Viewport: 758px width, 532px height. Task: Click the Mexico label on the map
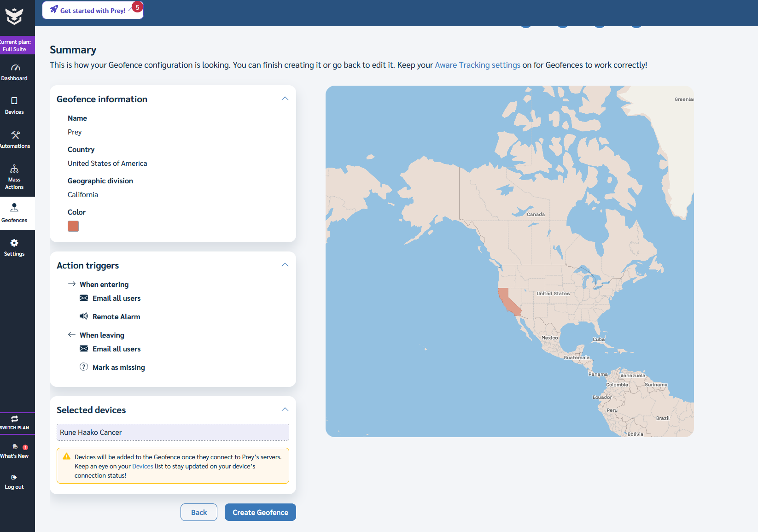coord(549,338)
